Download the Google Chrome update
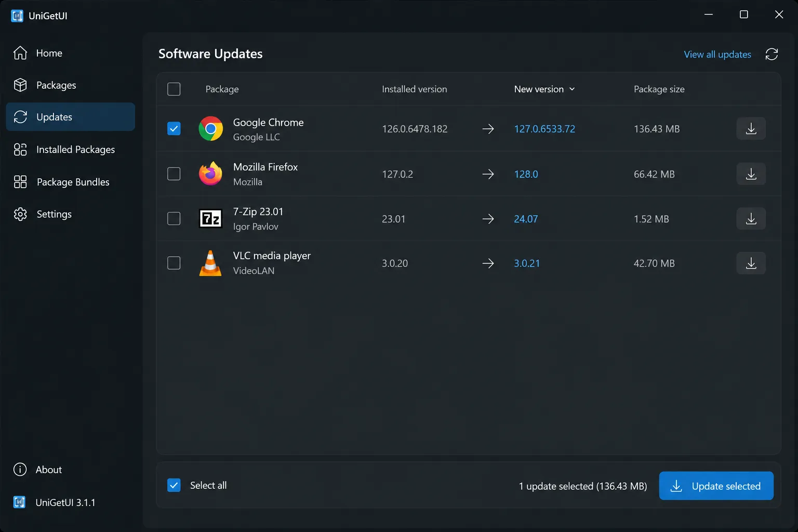 point(751,129)
